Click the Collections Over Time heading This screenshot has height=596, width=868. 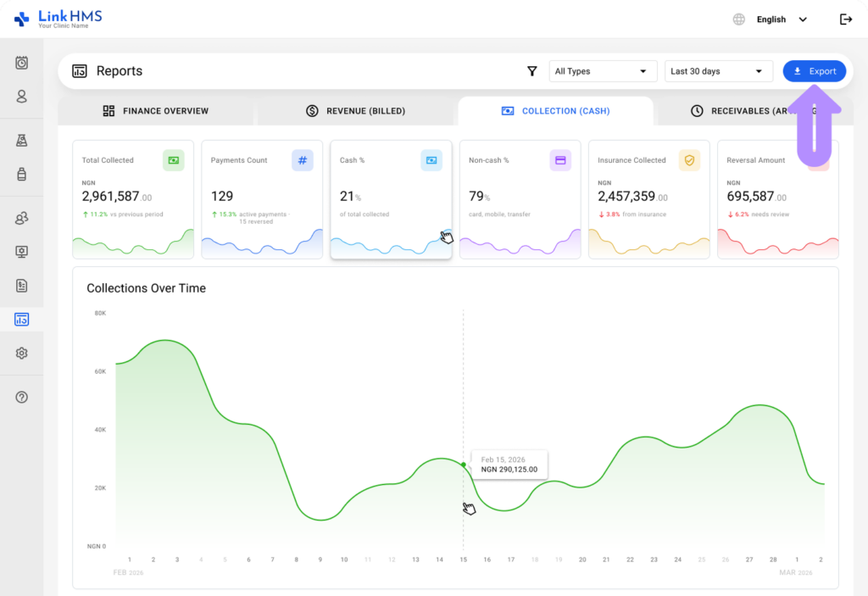[x=146, y=288]
